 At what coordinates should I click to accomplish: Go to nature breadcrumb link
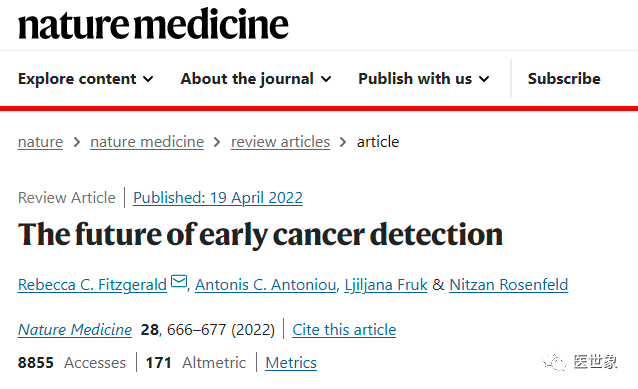40,142
